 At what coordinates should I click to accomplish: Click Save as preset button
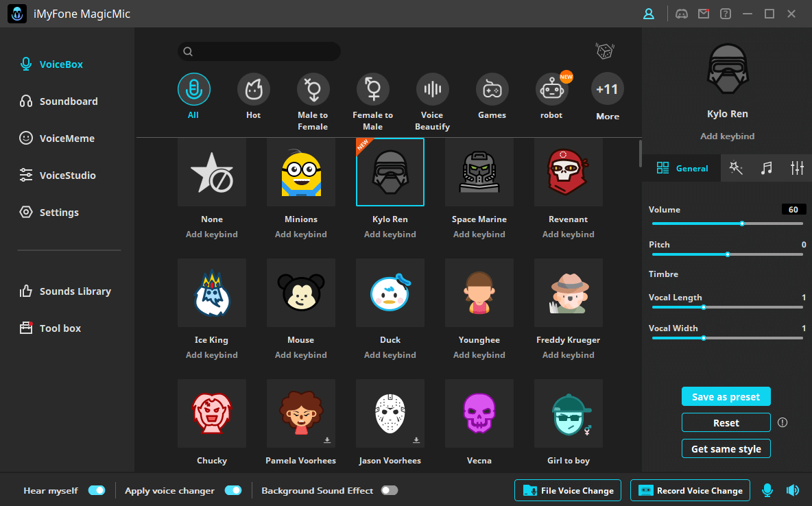click(x=726, y=397)
